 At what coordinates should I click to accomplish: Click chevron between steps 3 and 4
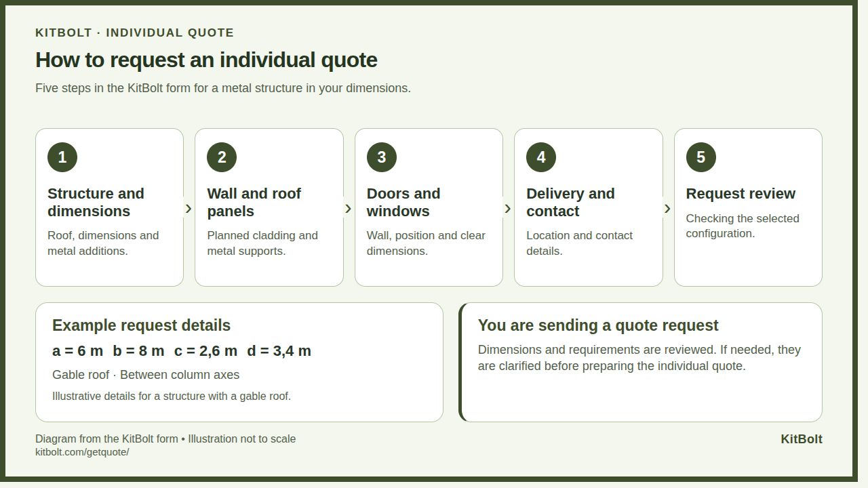pos(508,209)
